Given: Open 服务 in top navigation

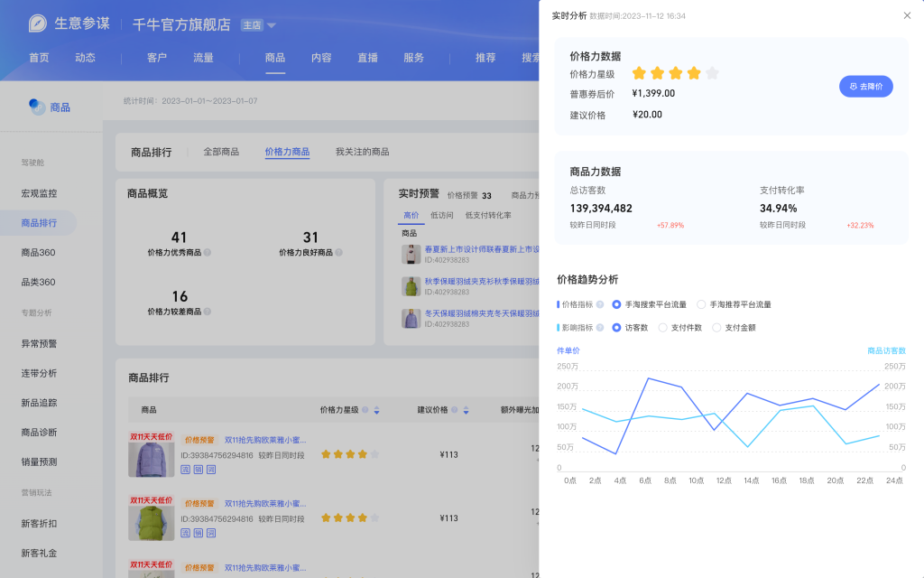Looking at the screenshot, I should click(413, 58).
